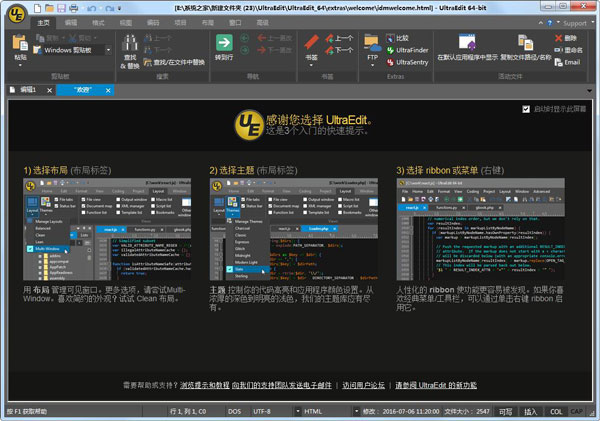This screenshot has height=421, width=600.
Task: Click the Find & Replace binoculars icon
Action: tap(129, 43)
